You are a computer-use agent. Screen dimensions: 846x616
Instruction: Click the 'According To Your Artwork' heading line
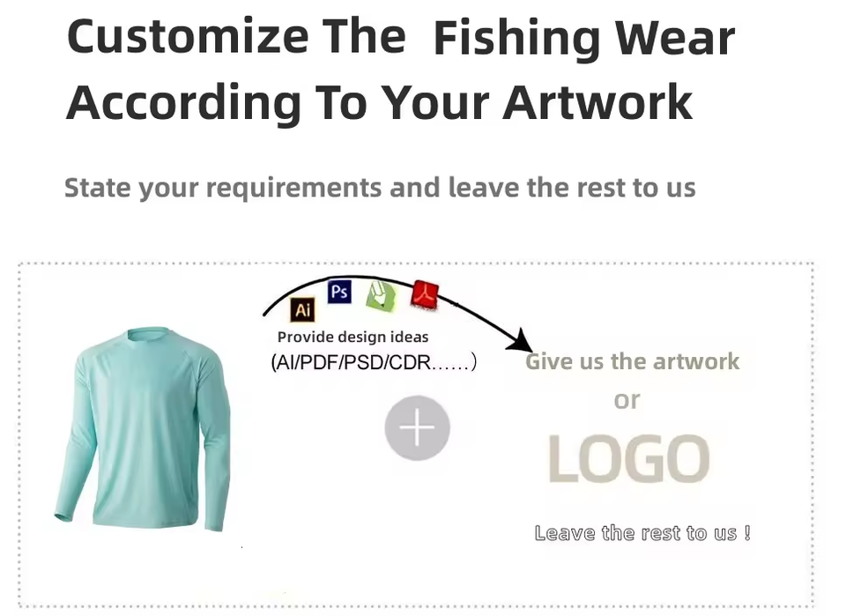tap(379, 102)
